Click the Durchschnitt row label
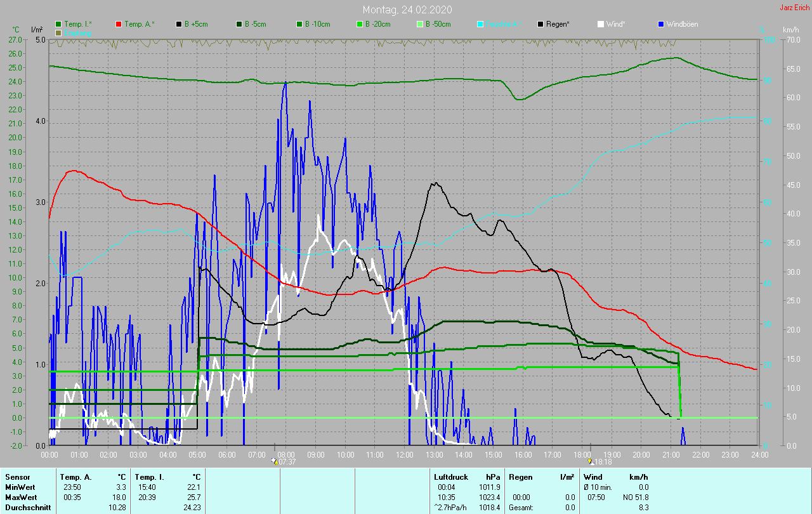 coord(27,507)
